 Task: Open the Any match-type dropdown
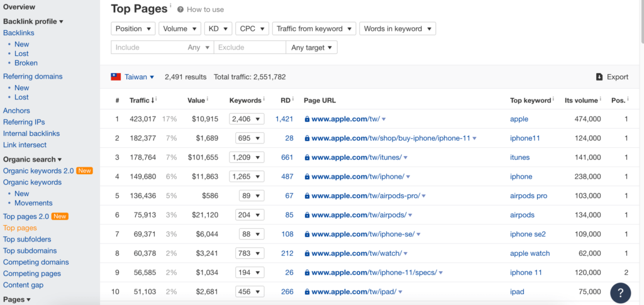(199, 48)
